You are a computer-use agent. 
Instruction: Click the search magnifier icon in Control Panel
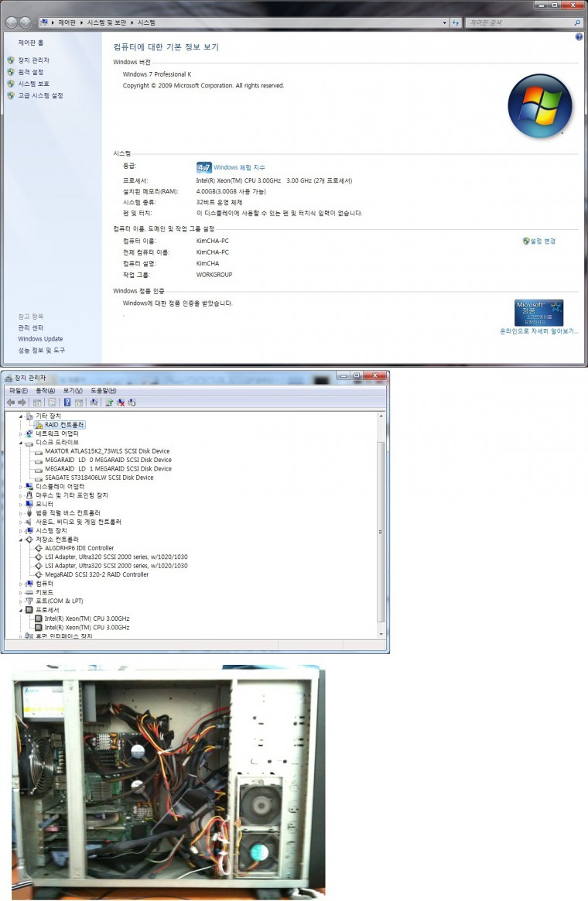pyautogui.click(x=577, y=22)
